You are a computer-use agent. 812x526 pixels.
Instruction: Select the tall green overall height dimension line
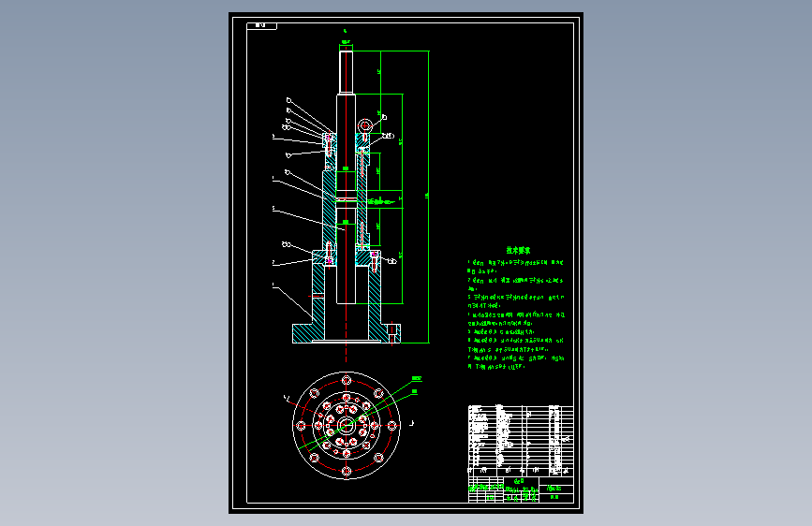coord(428,197)
